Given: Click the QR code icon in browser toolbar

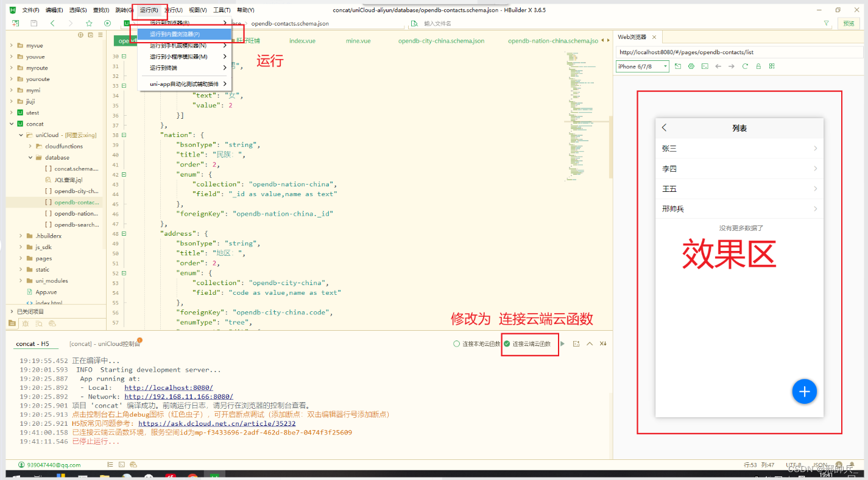Looking at the screenshot, I should 772,66.
